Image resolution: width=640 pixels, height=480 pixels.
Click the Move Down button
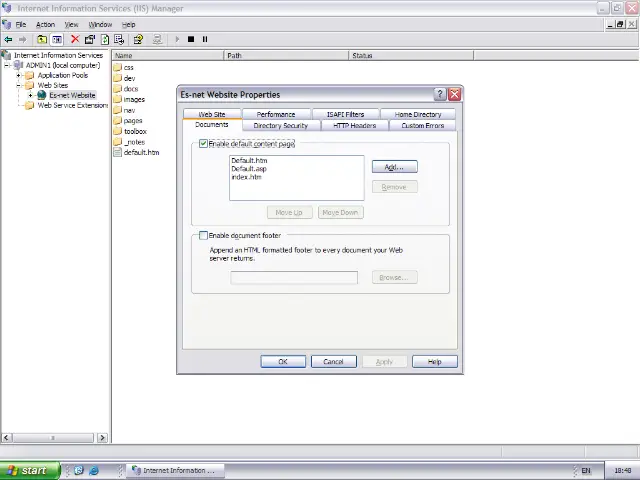tap(340, 212)
